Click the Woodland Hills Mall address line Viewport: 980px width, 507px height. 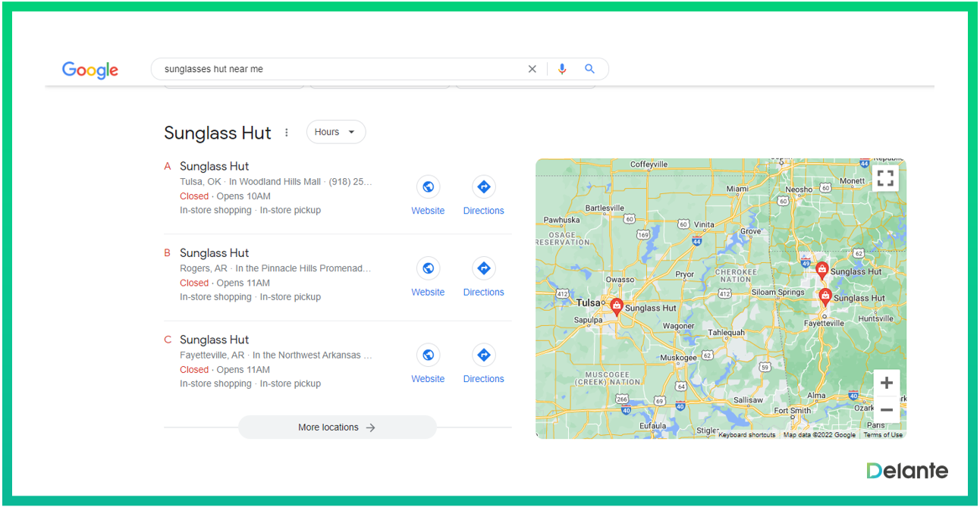click(276, 182)
